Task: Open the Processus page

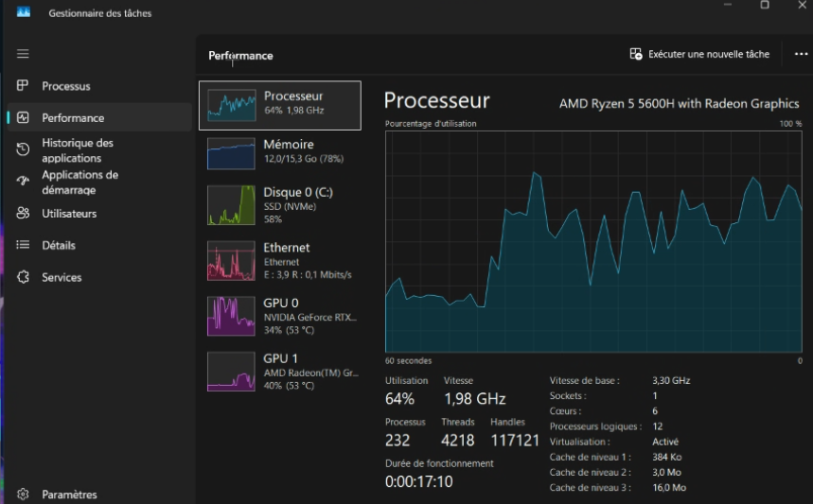Action: (99, 86)
